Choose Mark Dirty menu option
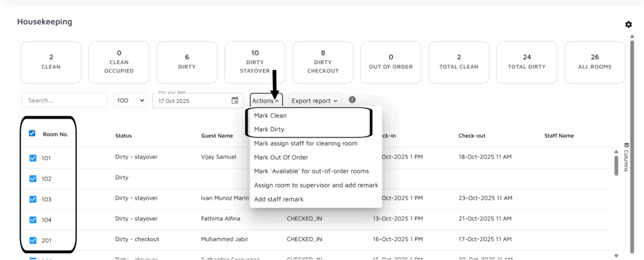The width and height of the screenshot is (644, 260). (269, 129)
